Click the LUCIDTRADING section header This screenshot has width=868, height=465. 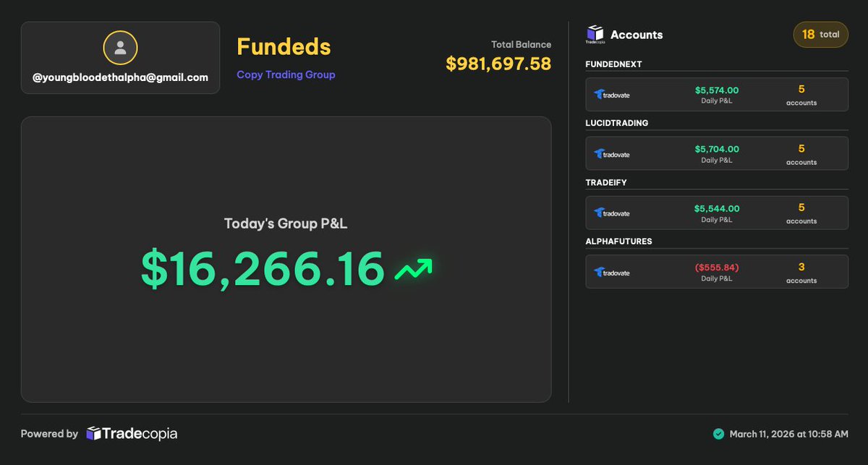[616, 123]
